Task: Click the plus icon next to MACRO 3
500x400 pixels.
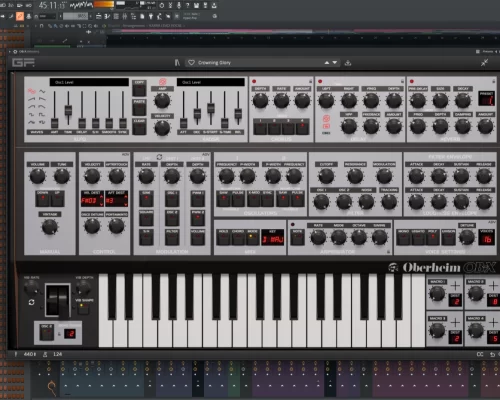Action: [x=455, y=322]
